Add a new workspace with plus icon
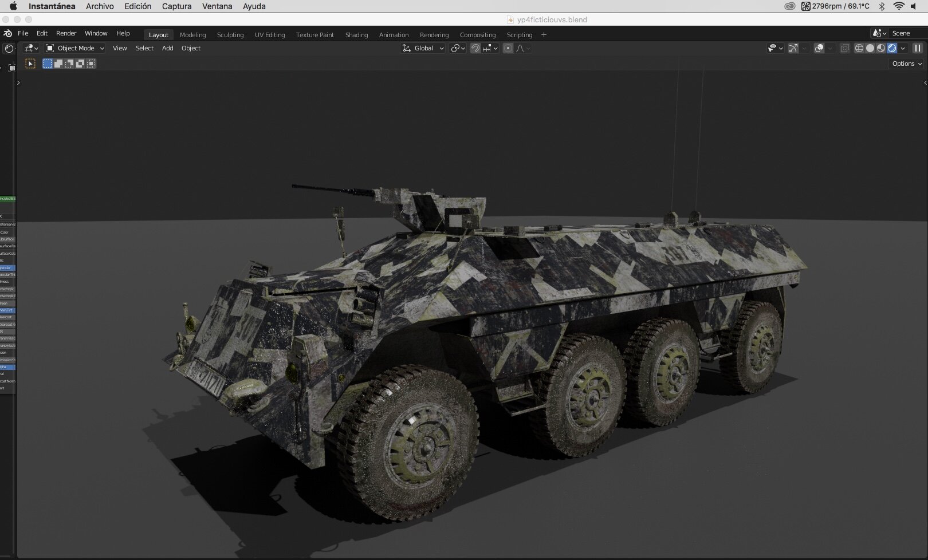Viewport: 928px width, 560px height. pos(544,35)
